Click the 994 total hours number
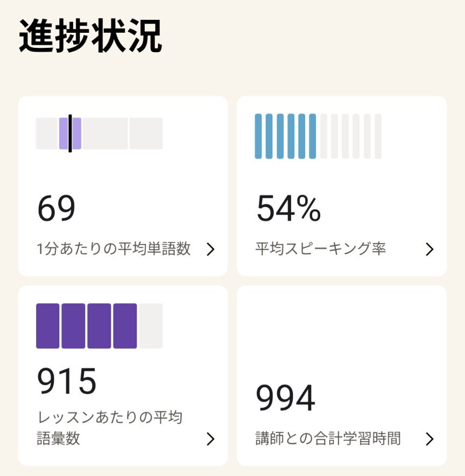Image resolution: width=465 pixels, height=476 pixels. [285, 399]
